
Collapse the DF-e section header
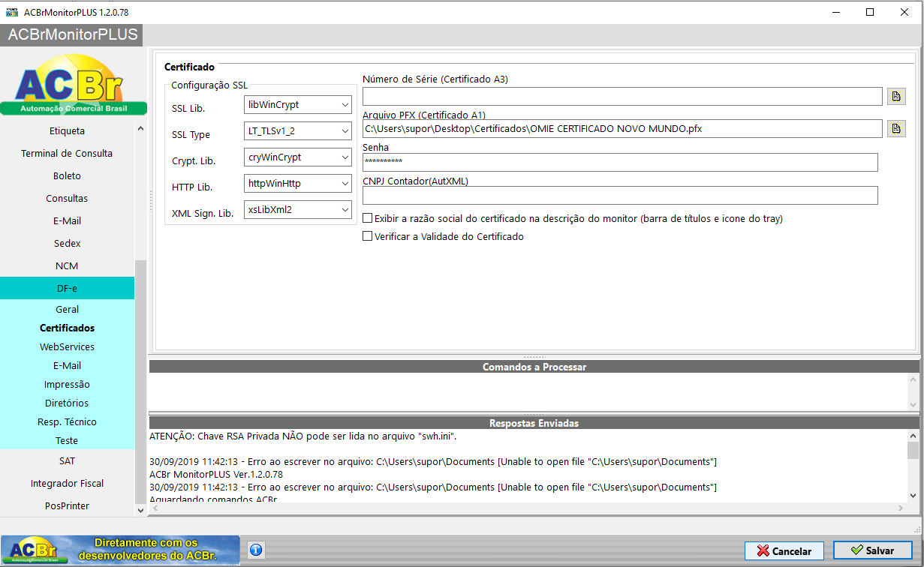pyautogui.click(x=68, y=288)
